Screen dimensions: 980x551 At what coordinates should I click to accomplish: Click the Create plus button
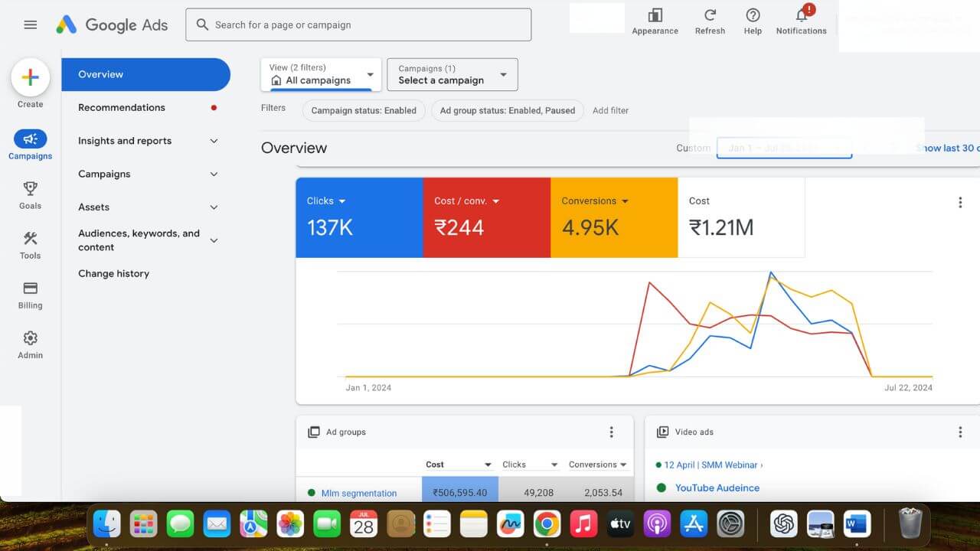[31, 77]
